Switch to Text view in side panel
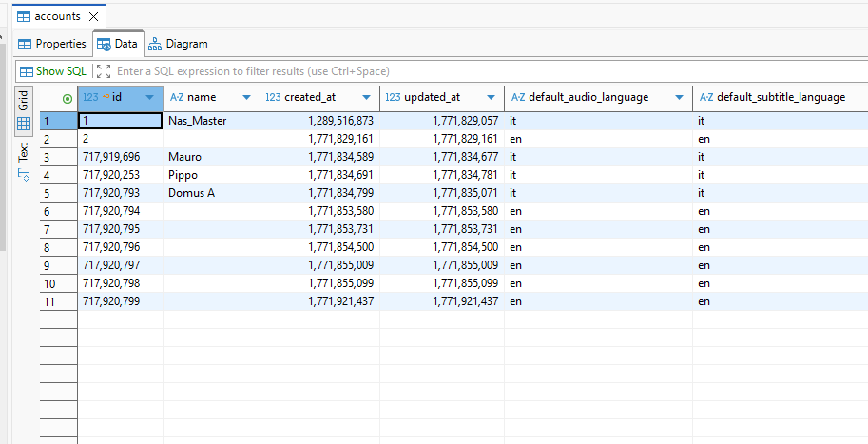The width and height of the screenshot is (868, 444). click(24, 158)
